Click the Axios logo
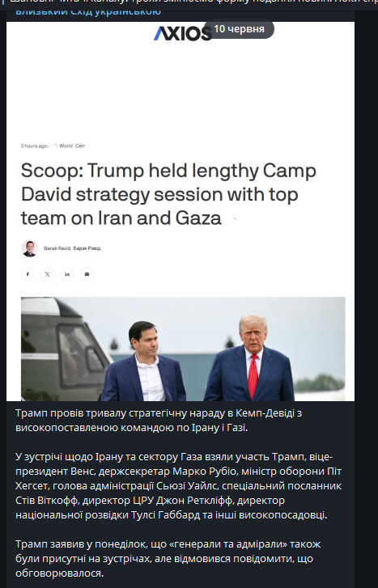 [183, 33]
